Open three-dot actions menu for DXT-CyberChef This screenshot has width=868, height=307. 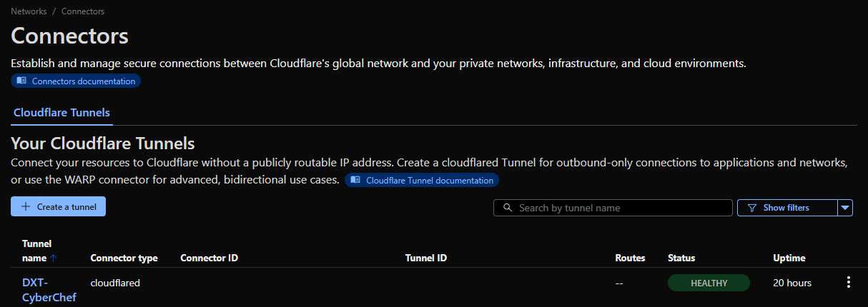pos(849,283)
